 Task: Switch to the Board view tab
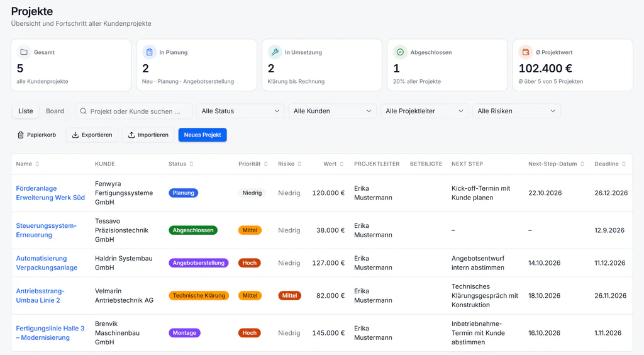55,111
